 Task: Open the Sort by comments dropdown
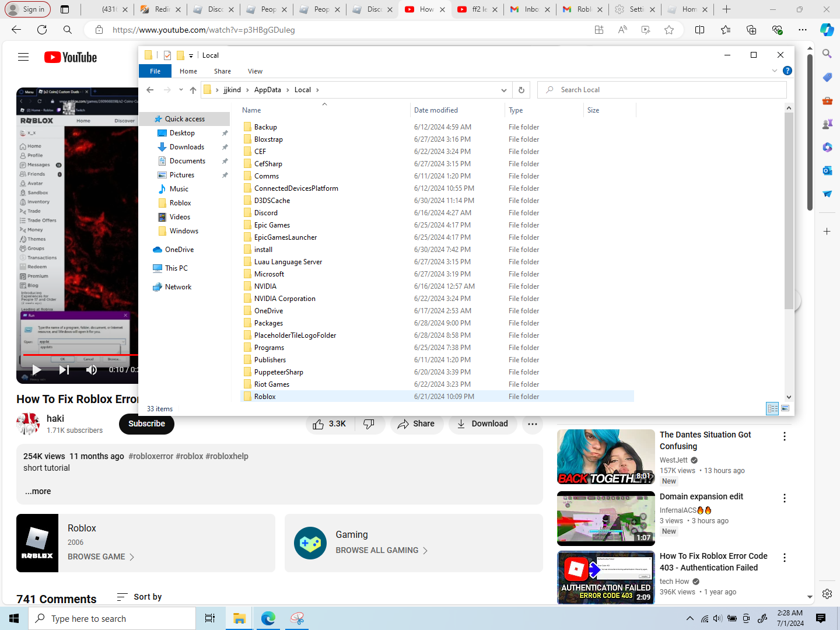coord(139,597)
